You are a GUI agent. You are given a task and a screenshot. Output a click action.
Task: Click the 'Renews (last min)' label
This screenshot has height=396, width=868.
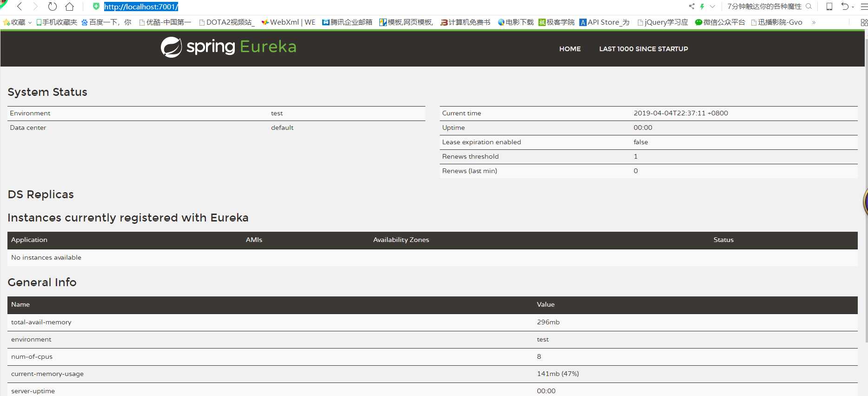click(x=470, y=171)
